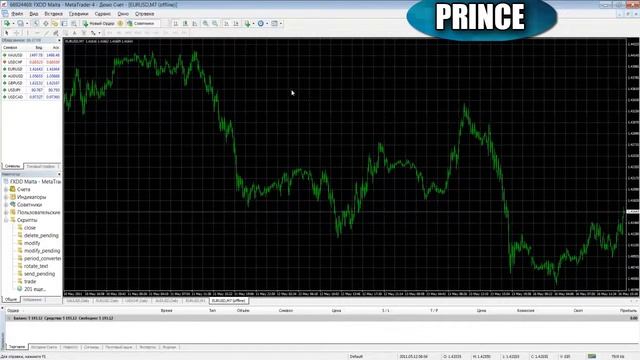This screenshot has width=640, height=360.
Task: Open the dropdown arrow beside Periods clock
Action: [x=267, y=24]
